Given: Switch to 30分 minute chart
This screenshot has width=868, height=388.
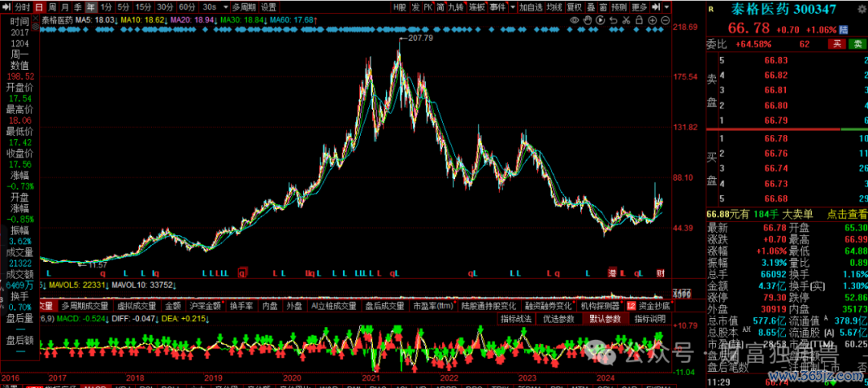Looking at the screenshot, I should (165, 7).
